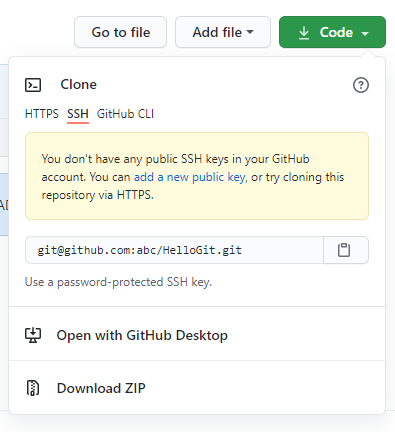
Task: Copy the SSH clone URL with clipboard icon
Action: [346, 250]
